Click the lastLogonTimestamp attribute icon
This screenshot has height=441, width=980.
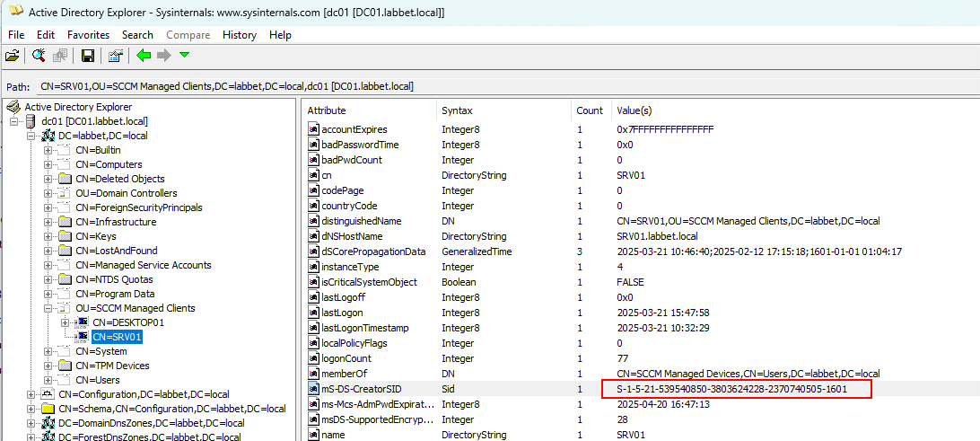[313, 328]
